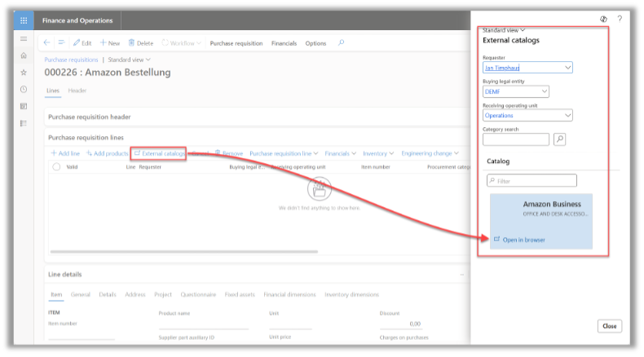Open the Purchase requisition menu
Screen dimensions: 644x357
click(236, 43)
